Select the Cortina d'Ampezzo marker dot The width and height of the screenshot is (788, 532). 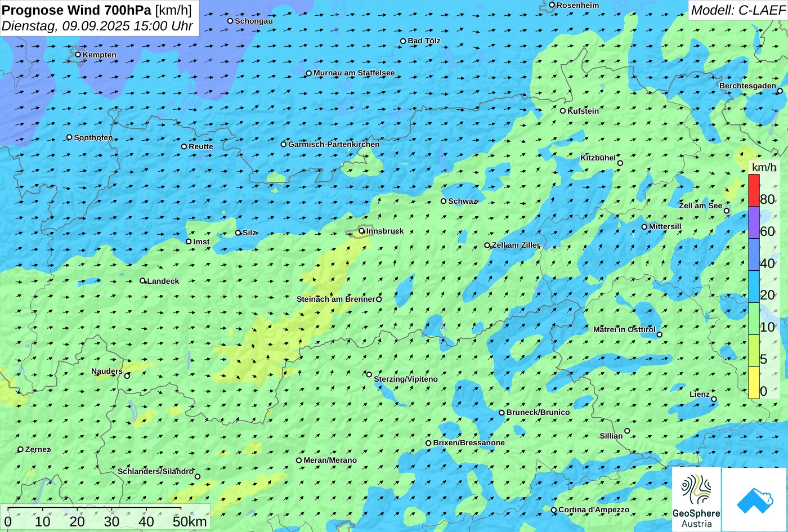[554, 510]
